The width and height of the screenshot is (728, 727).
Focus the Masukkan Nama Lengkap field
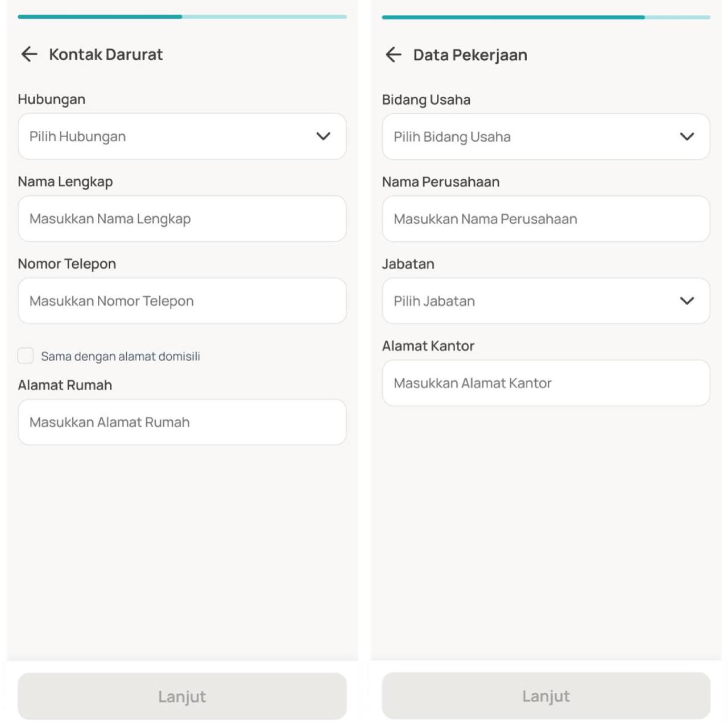tap(182, 219)
